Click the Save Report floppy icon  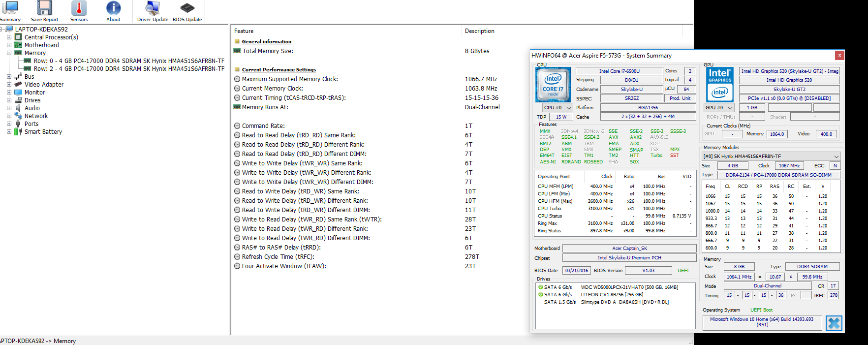coord(44,11)
